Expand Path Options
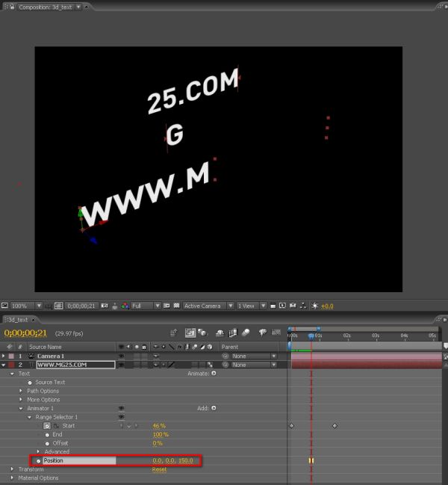The height and width of the screenshot is (485, 448). tap(21, 391)
